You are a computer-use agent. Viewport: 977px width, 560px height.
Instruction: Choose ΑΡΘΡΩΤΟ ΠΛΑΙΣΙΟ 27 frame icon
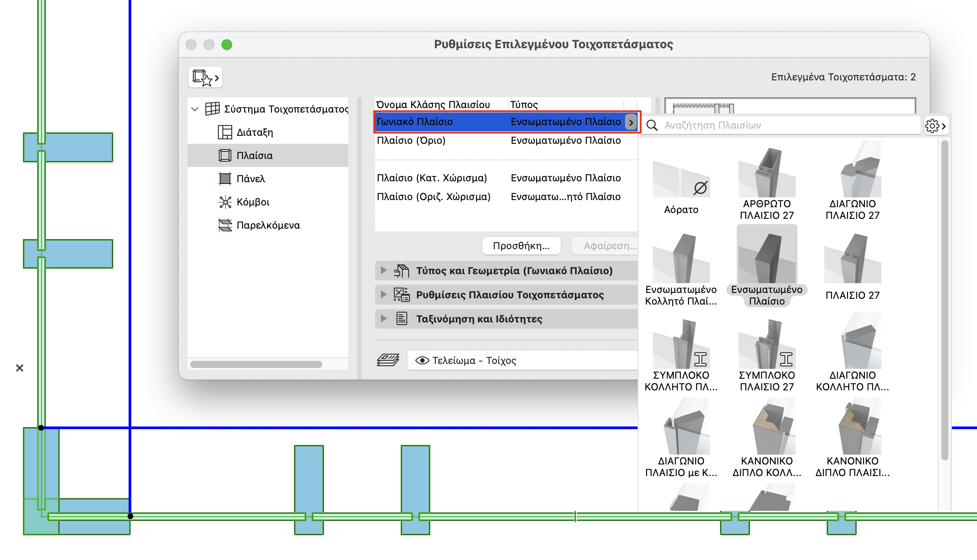pyautogui.click(x=766, y=173)
